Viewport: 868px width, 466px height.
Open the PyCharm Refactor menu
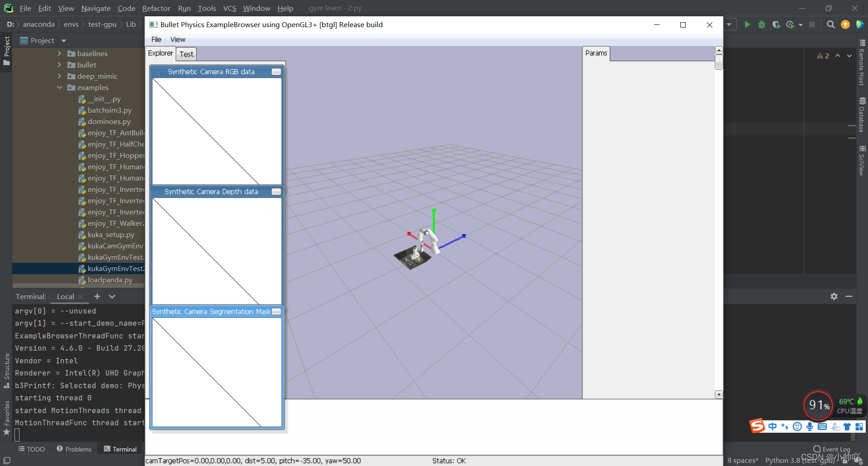(x=156, y=8)
